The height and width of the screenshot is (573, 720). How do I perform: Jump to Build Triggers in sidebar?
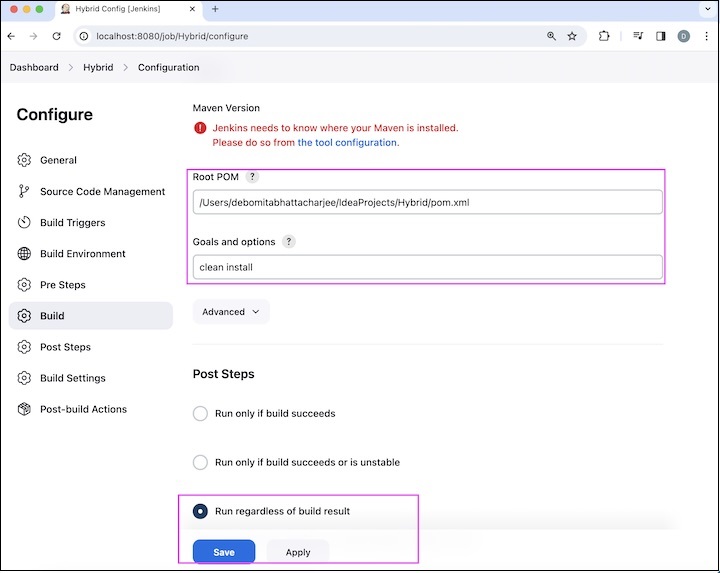(72, 223)
